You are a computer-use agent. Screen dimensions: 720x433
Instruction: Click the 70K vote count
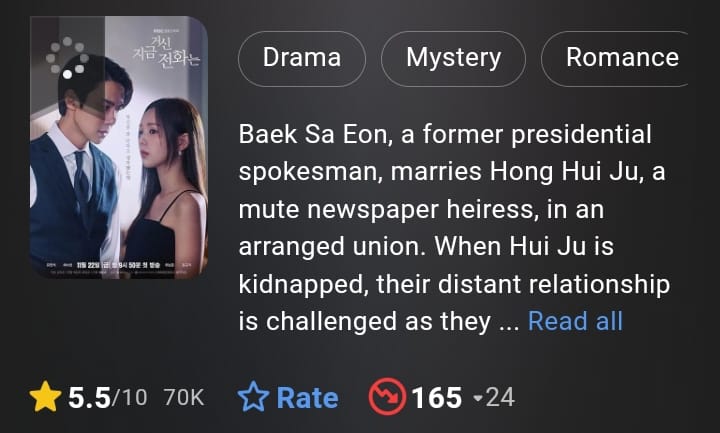184,398
